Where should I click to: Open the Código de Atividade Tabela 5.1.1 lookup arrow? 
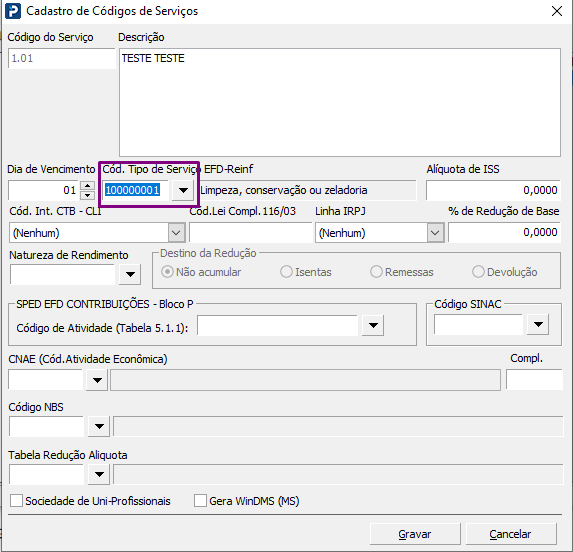coord(373,325)
